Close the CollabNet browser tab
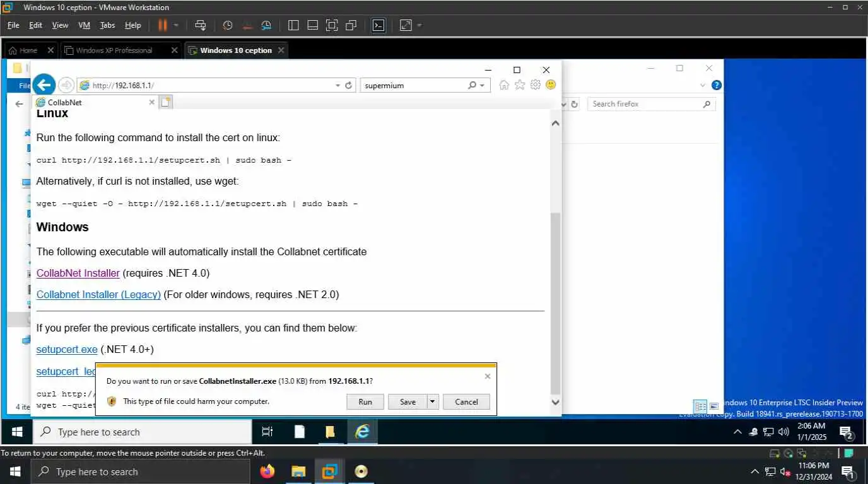 (x=152, y=102)
